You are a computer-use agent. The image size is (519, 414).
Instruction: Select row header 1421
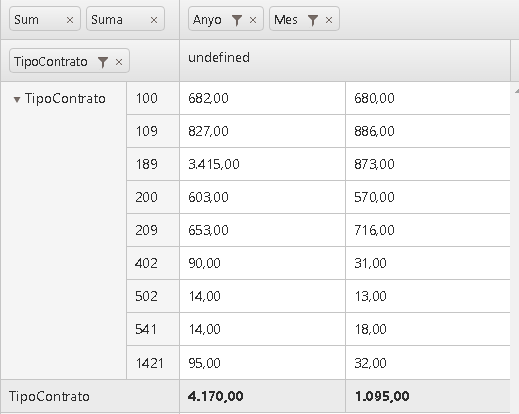coord(153,363)
